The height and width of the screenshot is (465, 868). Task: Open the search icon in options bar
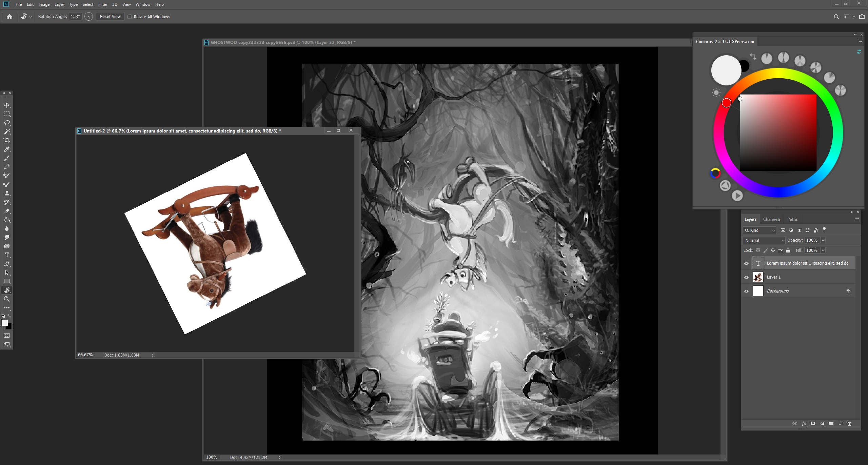pos(836,17)
